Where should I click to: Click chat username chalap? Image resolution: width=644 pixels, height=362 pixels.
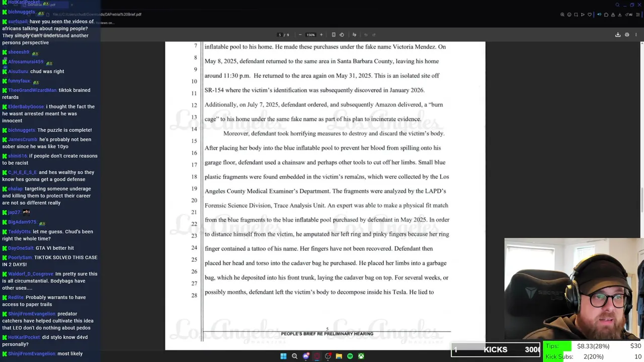(15, 189)
